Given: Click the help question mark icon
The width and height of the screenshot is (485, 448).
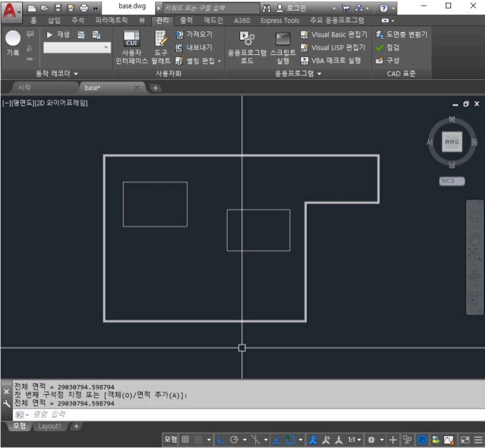Looking at the screenshot, I should (384, 9).
